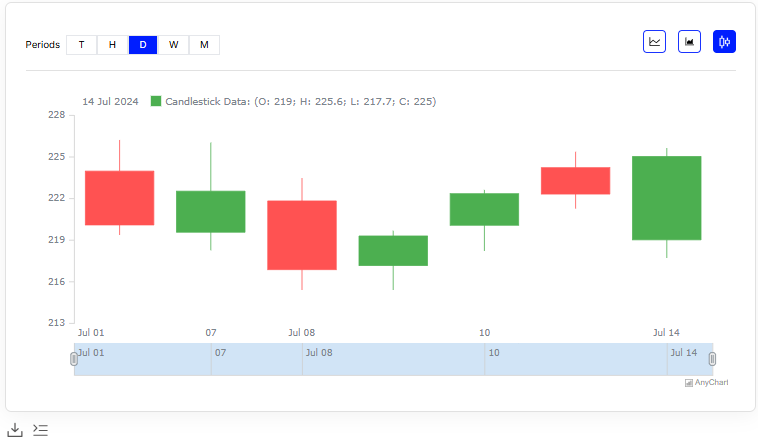Select the W weekly period
This screenshot has height=443, width=758.
click(173, 45)
